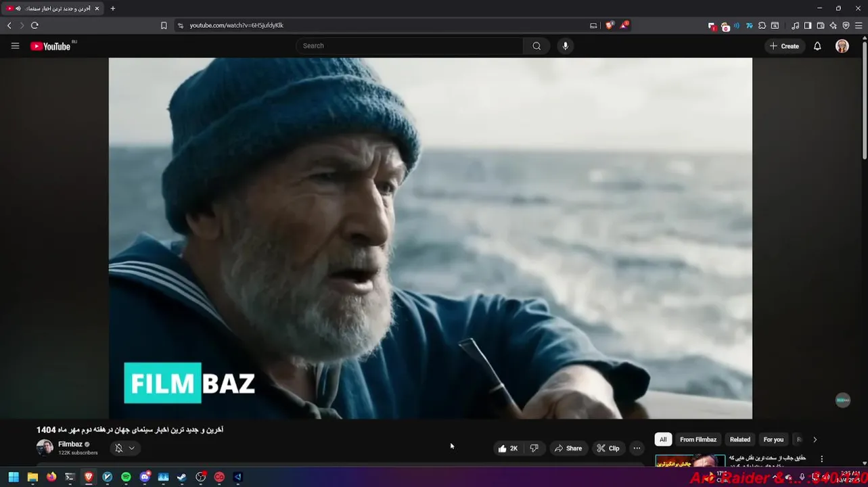Click the YouTube search field

[409, 46]
